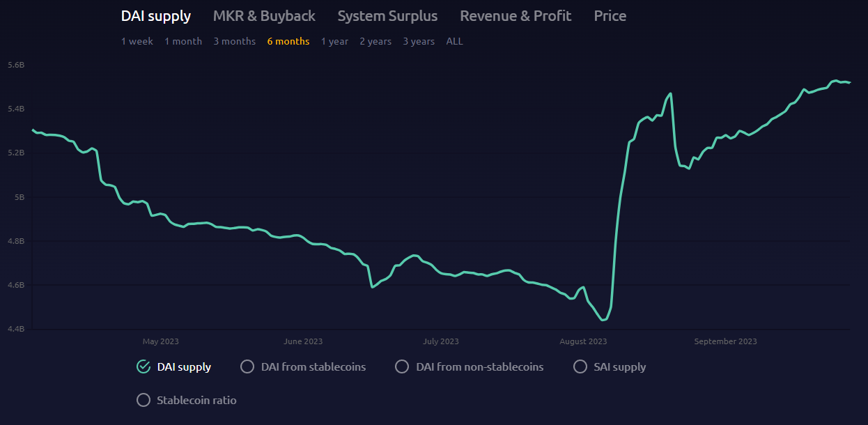
Task: Enable DAI from stablecoins series
Action: 247,366
